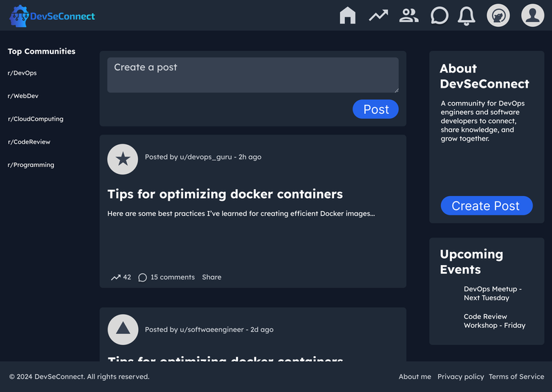
Task: Focus the Create a post text field
Action: pos(253,75)
